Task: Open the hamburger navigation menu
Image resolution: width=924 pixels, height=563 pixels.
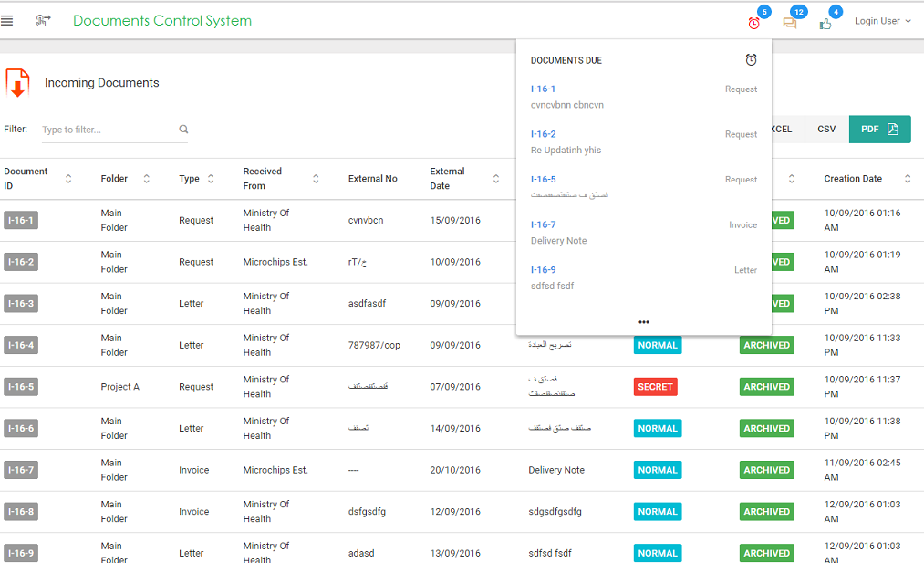Action: 7,21
